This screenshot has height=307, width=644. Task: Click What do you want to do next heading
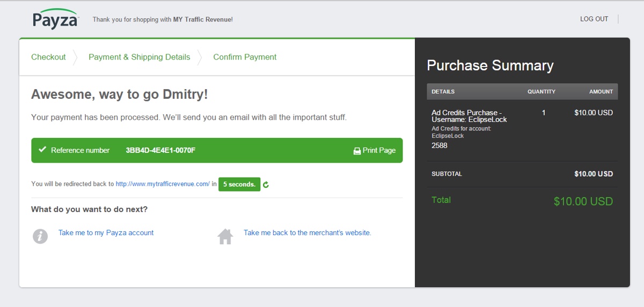click(x=89, y=209)
